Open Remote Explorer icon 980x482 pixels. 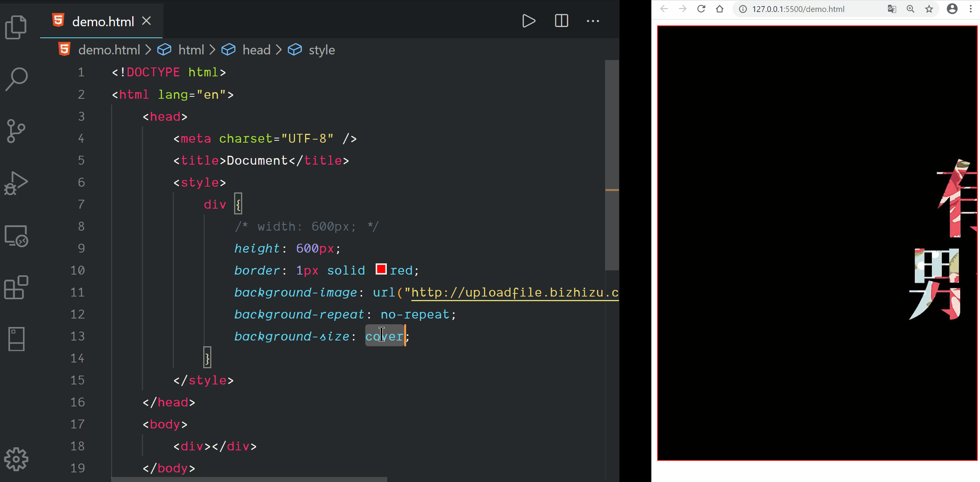(16, 235)
